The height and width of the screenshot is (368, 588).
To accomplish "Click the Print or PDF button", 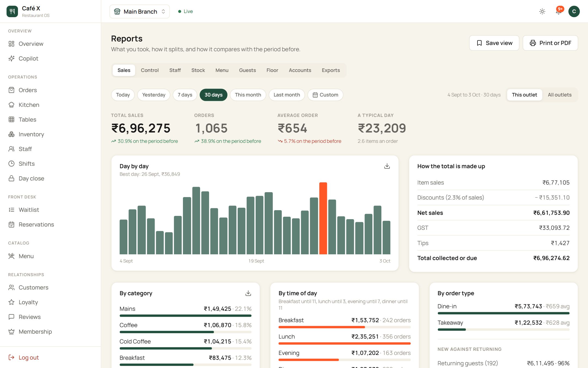I will coord(550,43).
